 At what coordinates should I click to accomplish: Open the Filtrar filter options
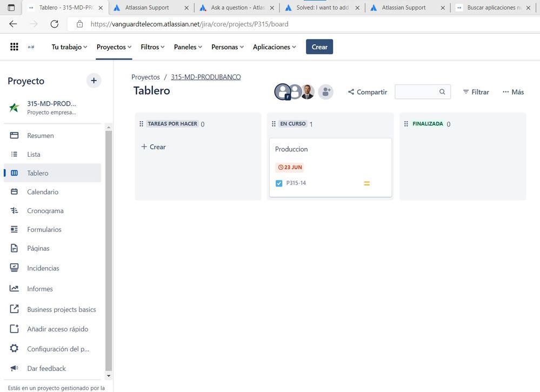click(x=476, y=92)
